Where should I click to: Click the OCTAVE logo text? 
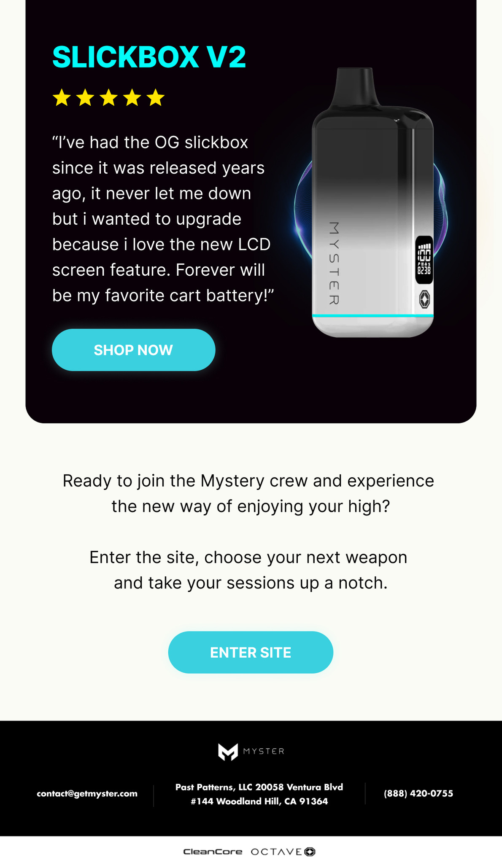point(276,852)
